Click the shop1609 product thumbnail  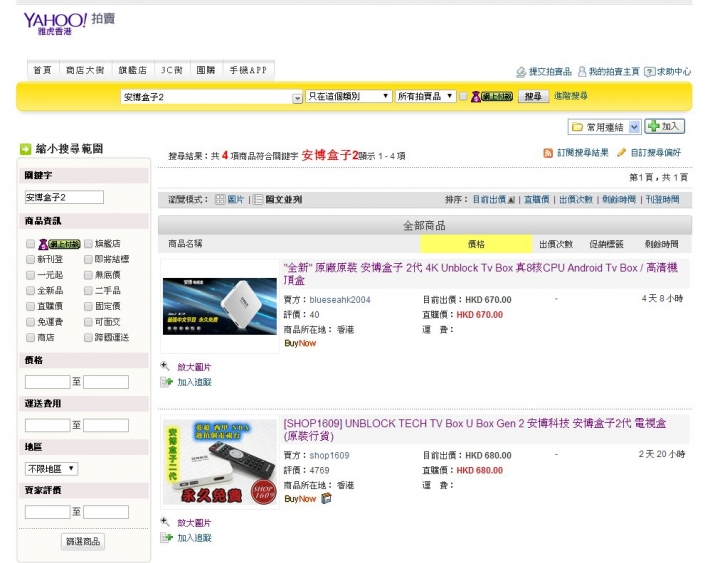220,462
